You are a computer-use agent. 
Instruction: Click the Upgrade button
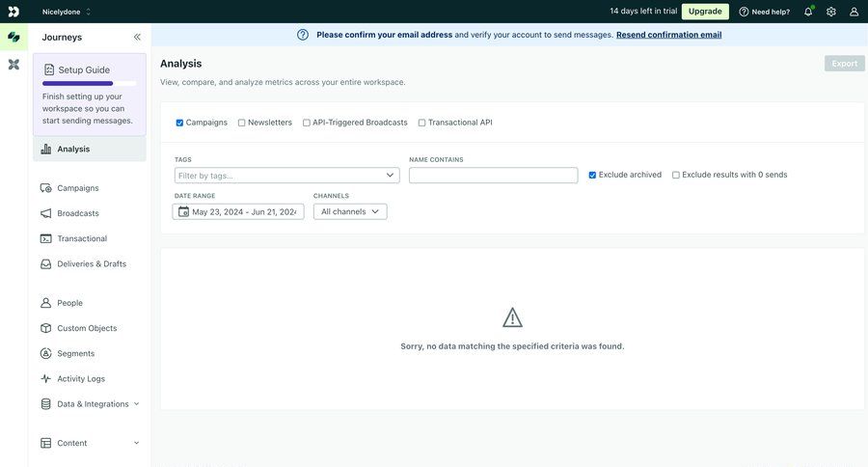click(705, 12)
